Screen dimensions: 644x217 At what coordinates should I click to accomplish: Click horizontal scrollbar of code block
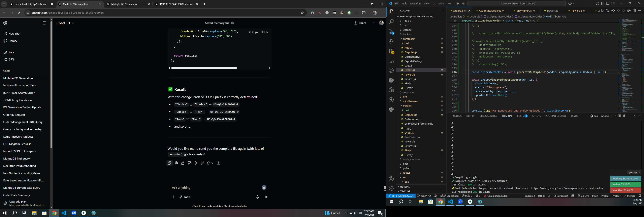[204, 68]
